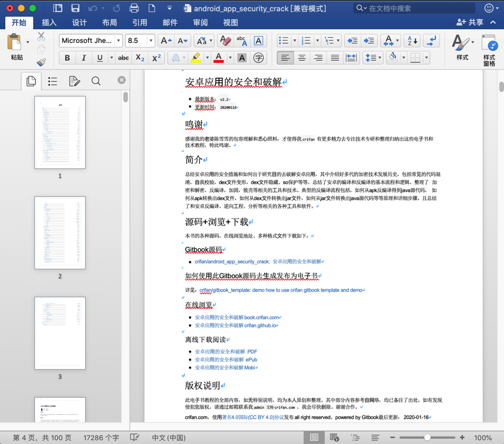Click the search in document field
Viewport: 504px width, 444px height.
point(414,9)
